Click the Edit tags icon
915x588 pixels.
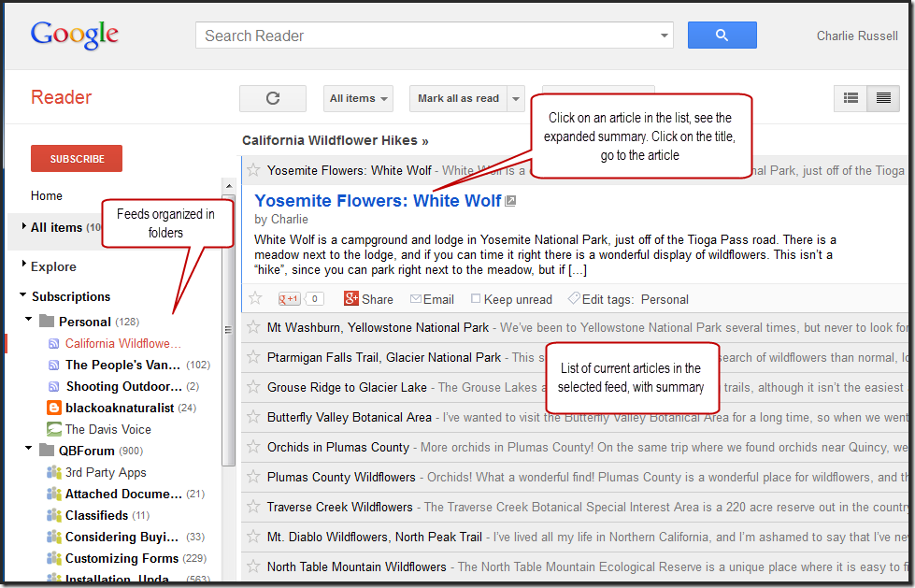click(x=574, y=298)
